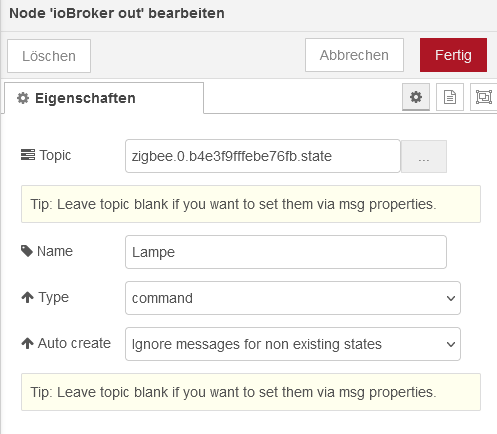Click the gear icon beside Eigenschaften
Viewport: 497px width, 434px height.
click(23, 98)
